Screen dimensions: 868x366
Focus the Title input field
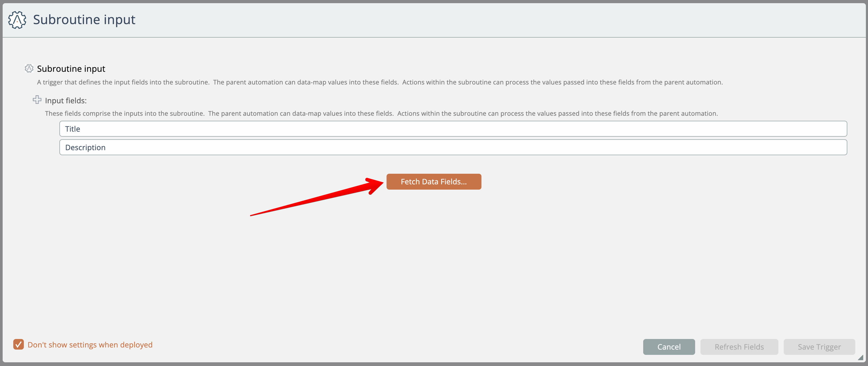[x=453, y=129]
